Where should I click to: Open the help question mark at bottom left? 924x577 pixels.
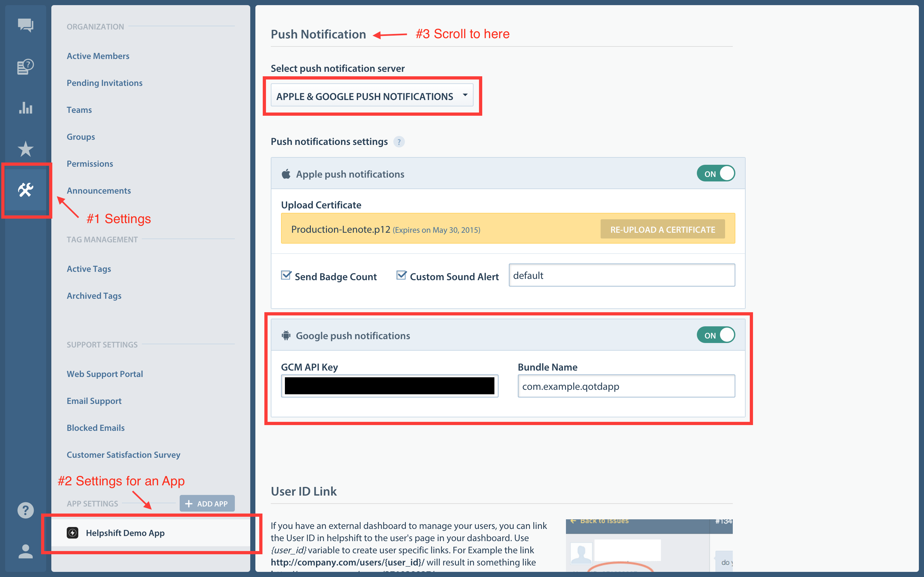[25, 510]
